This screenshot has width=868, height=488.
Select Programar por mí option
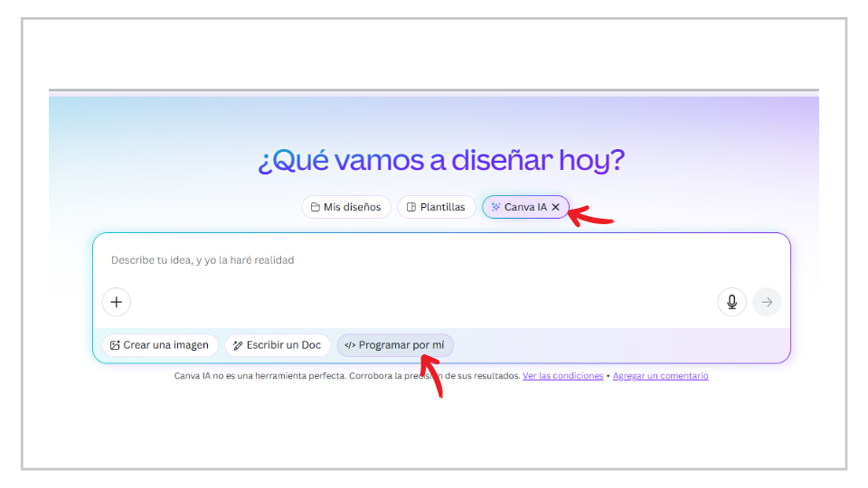coord(395,345)
